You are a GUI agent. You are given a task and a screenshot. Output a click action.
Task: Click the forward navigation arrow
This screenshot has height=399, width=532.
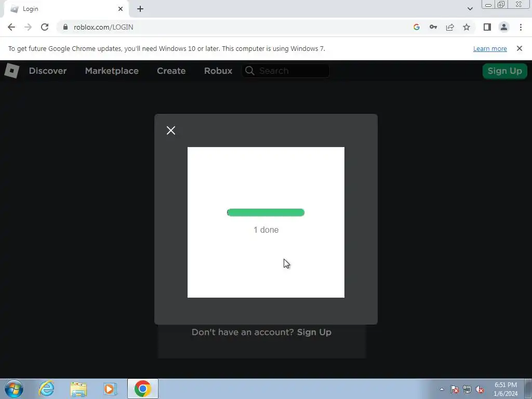(x=28, y=27)
